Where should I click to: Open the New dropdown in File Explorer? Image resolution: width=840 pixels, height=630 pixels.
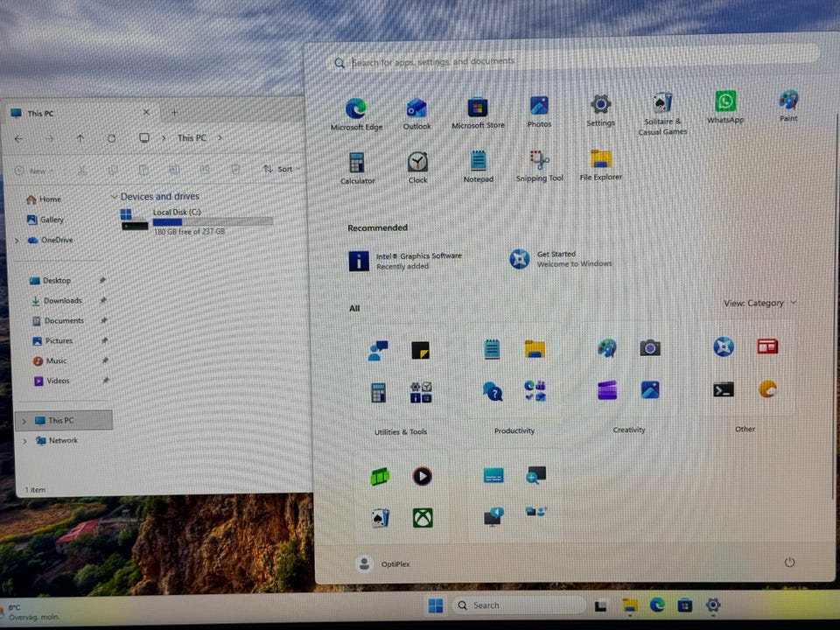[x=35, y=171]
